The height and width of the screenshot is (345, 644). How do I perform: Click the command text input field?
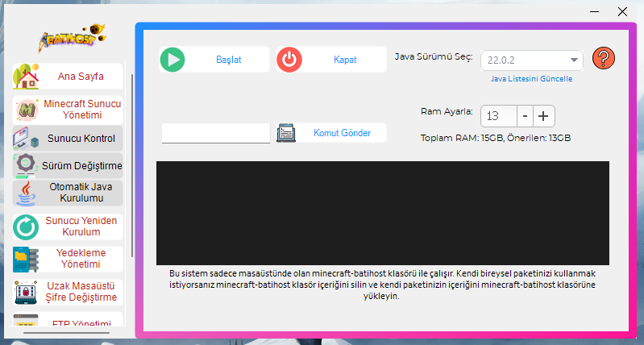(216, 133)
